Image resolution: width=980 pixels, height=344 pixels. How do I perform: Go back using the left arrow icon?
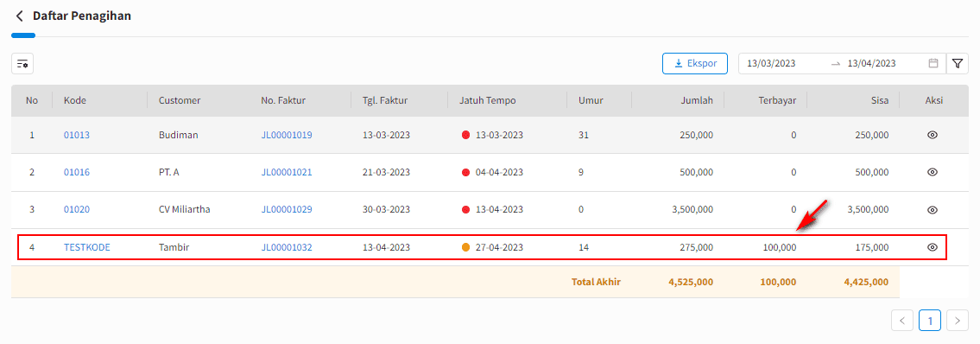(19, 16)
